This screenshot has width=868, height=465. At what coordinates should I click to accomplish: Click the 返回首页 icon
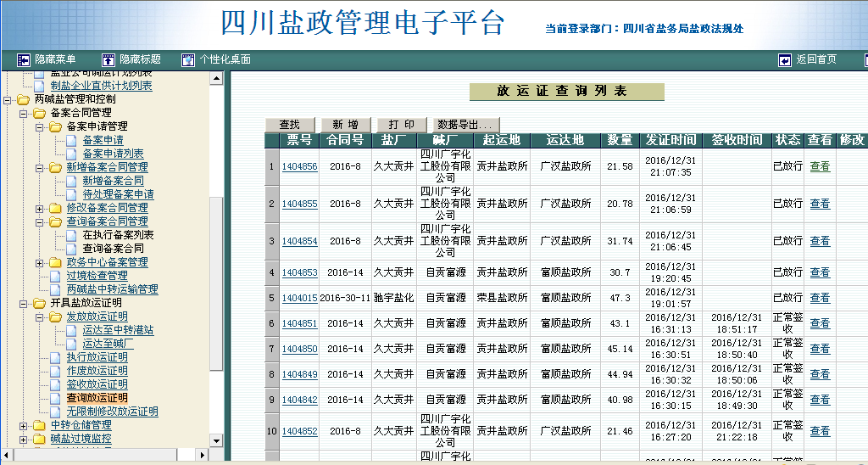point(784,59)
